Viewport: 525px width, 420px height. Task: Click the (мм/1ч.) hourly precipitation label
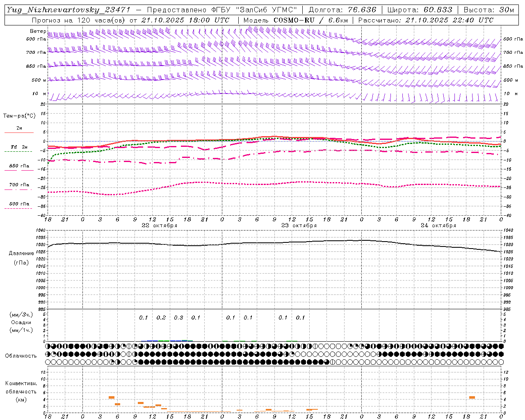[21, 330]
